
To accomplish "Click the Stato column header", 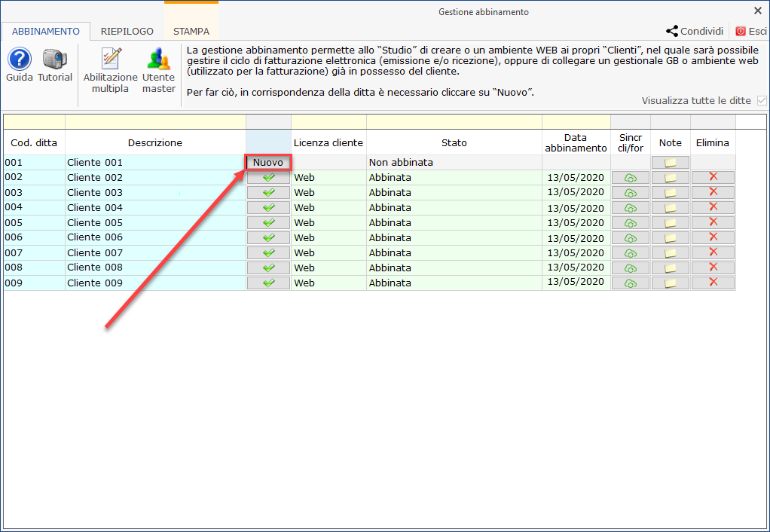I will click(454, 143).
